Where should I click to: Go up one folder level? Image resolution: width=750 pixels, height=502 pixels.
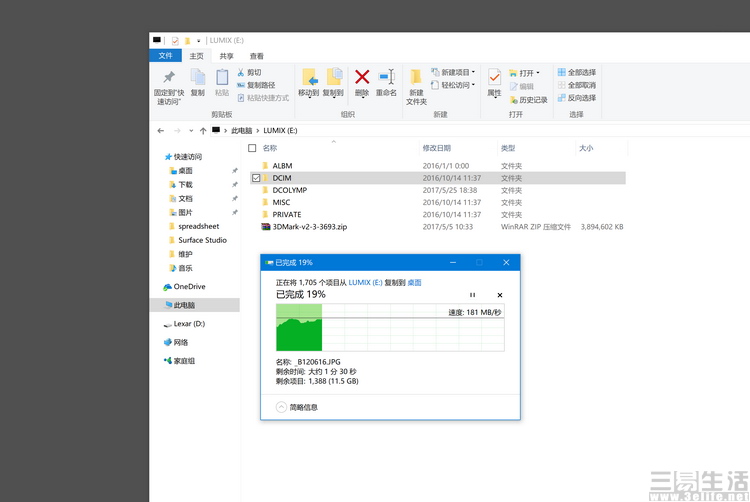pyautogui.click(x=203, y=131)
